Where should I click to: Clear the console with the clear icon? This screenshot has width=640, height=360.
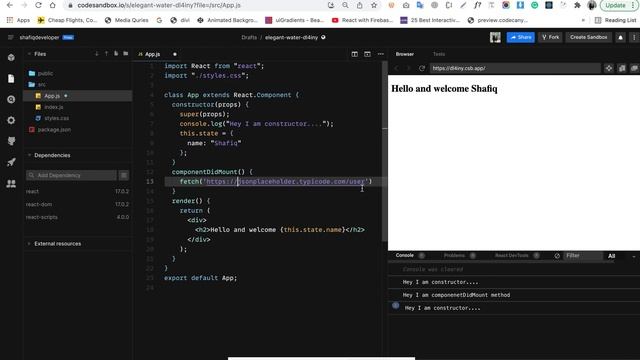click(557, 256)
